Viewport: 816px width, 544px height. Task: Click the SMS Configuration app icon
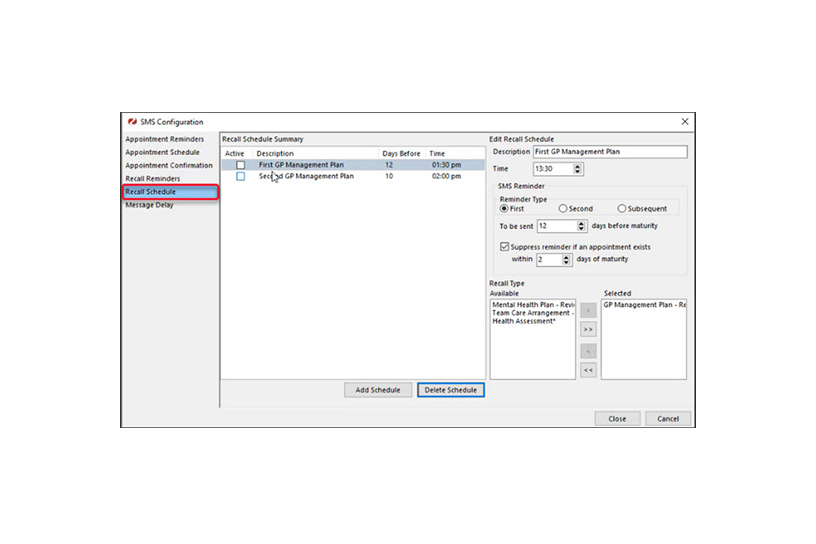(132, 122)
